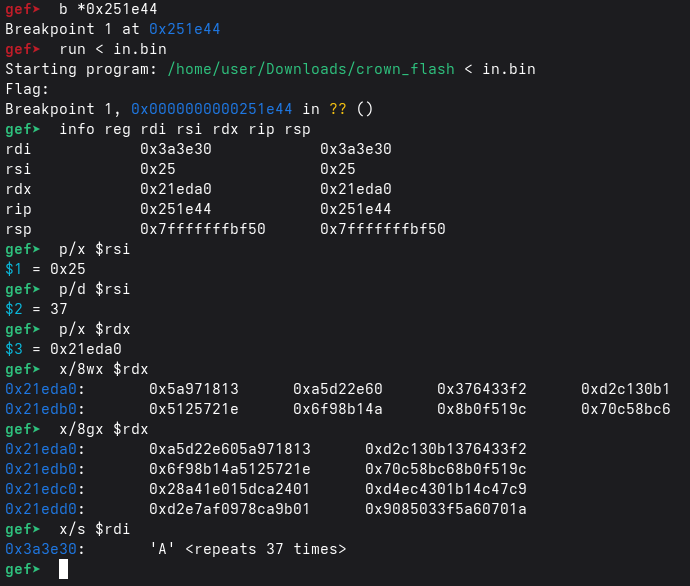The width and height of the screenshot is (690, 586).
Task: Click the quadword 0xa5d22e605a971813
Action: [230, 449]
